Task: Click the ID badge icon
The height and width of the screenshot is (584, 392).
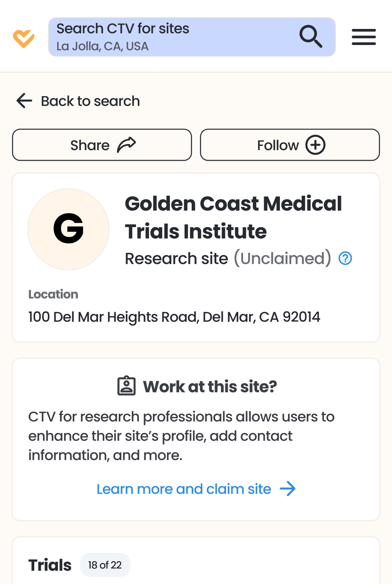Action: 126,386
